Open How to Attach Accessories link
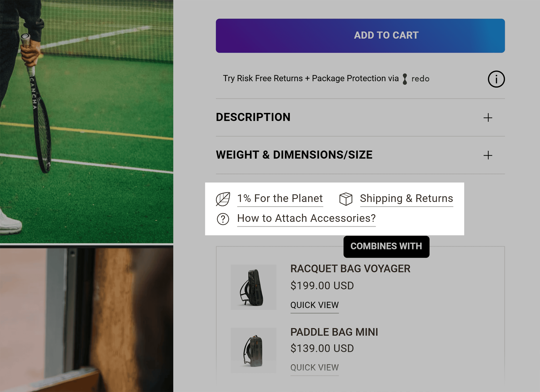 click(306, 218)
